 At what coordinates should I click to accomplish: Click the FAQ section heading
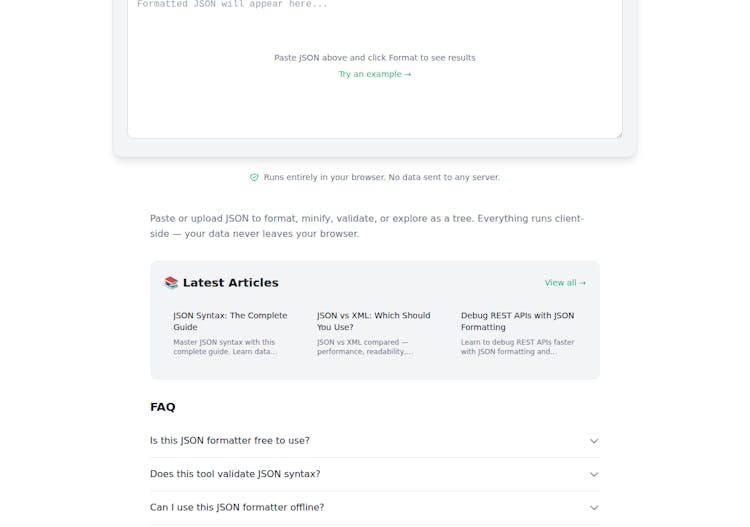click(163, 407)
